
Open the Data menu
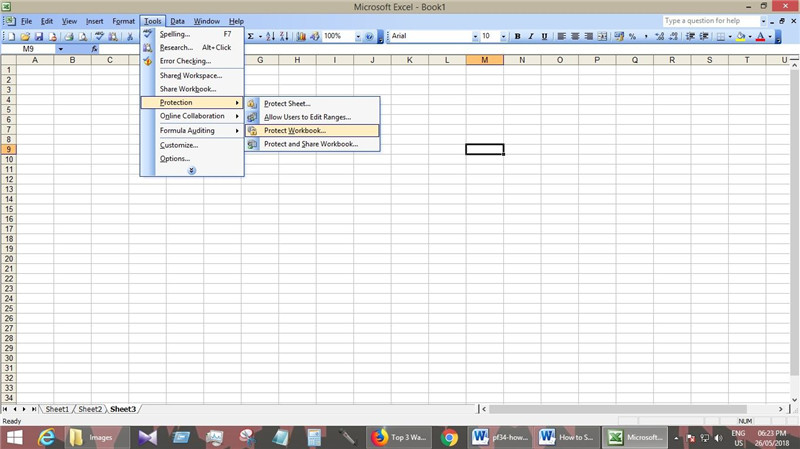pos(178,21)
